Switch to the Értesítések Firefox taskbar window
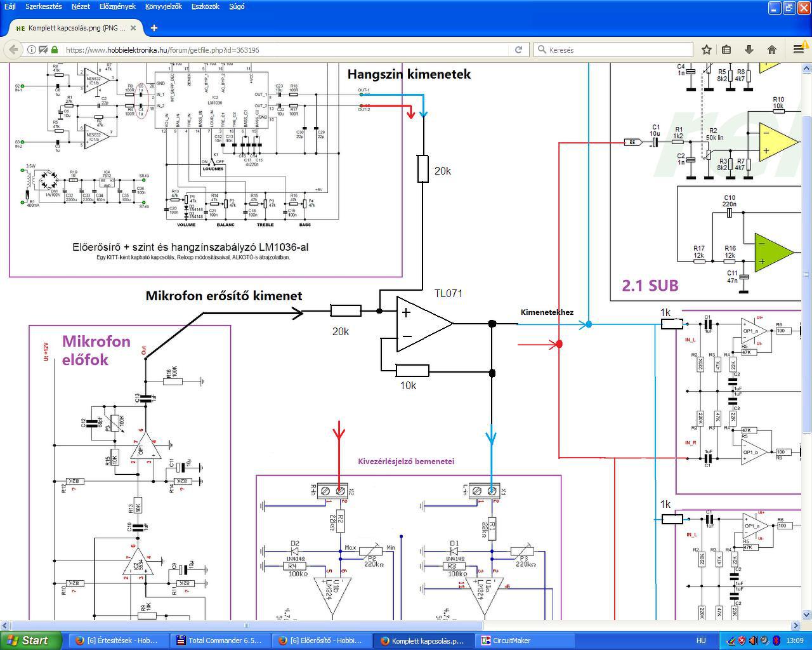This screenshot has height=650, width=812. [x=117, y=640]
